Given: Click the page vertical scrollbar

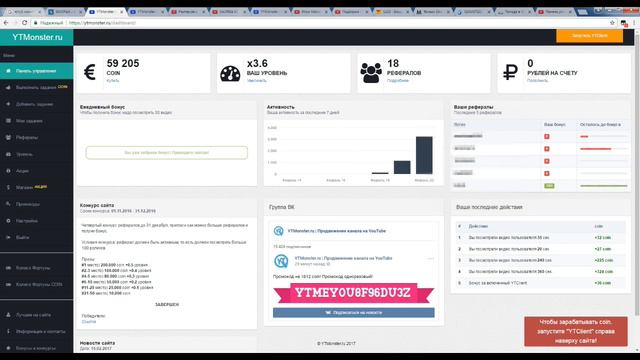Looking at the screenshot, I should coord(637,176).
